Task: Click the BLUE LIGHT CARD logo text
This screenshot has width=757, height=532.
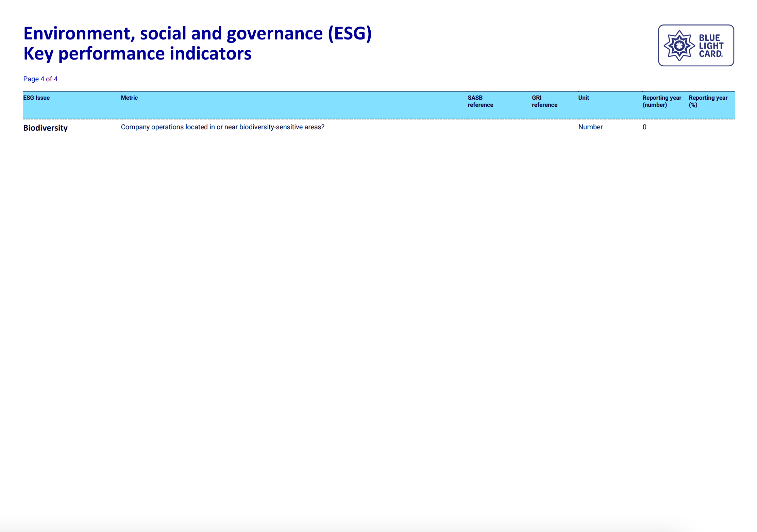Action: [x=711, y=46]
